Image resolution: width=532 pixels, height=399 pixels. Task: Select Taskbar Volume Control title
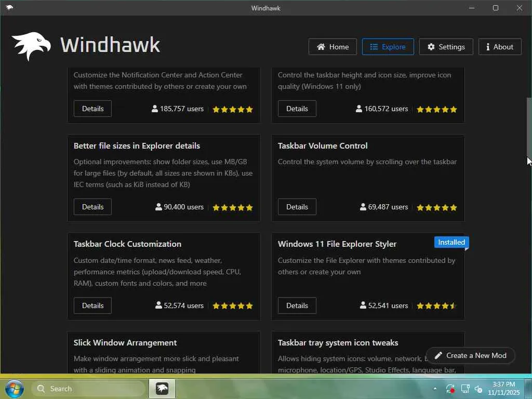[323, 146]
